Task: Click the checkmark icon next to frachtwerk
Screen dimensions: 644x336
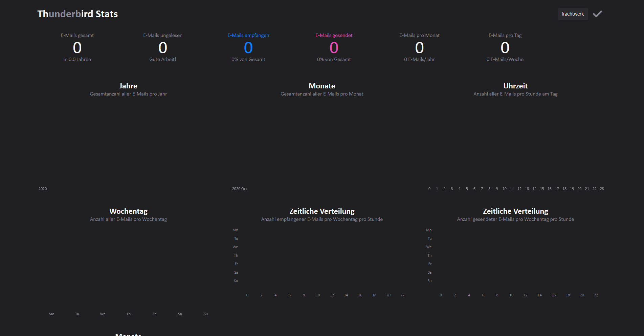Action: [x=597, y=14]
